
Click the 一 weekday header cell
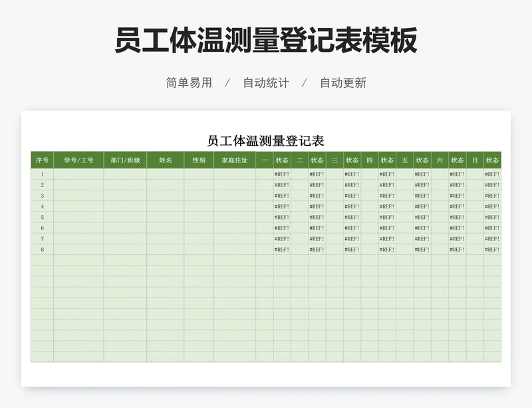263,160
